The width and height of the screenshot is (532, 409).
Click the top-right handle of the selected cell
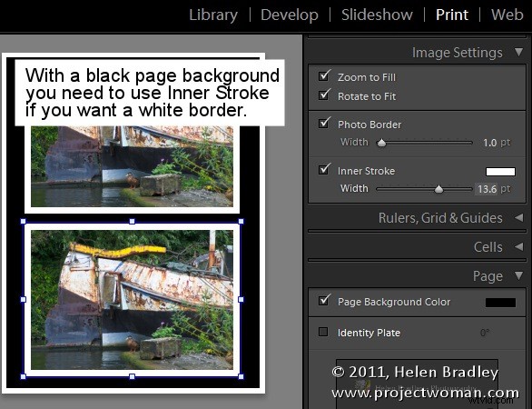pos(241,222)
